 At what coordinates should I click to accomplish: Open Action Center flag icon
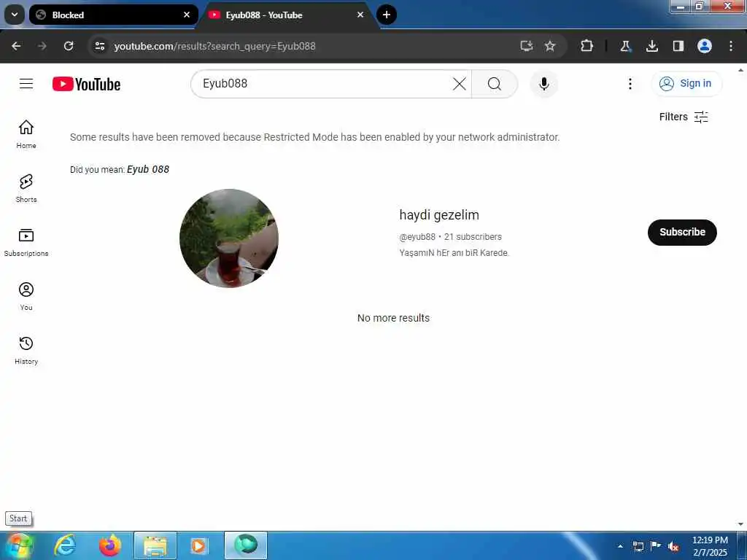pyautogui.click(x=656, y=546)
